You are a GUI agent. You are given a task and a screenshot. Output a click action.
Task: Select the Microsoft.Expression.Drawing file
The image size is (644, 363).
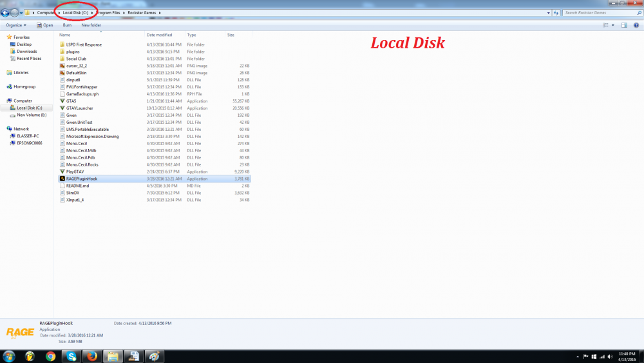[x=92, y=136]
